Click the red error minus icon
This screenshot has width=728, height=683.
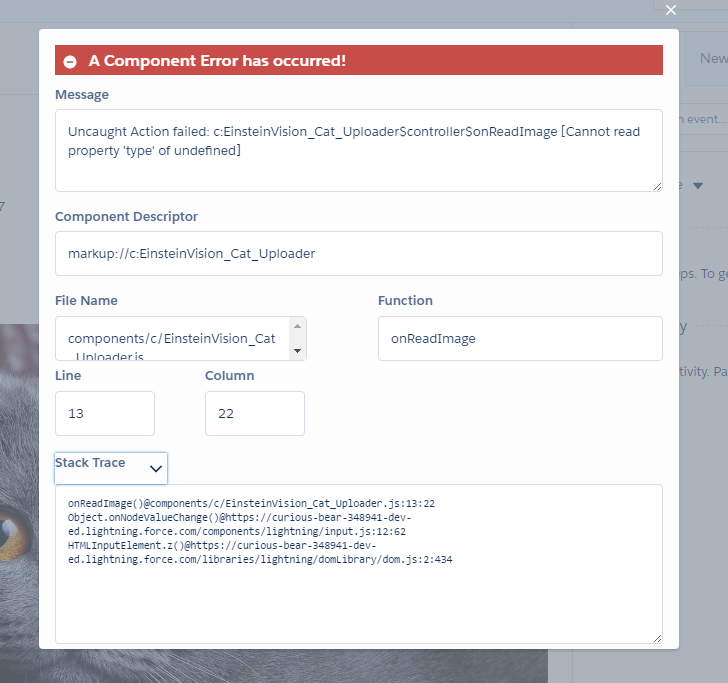tap(70, 61)
